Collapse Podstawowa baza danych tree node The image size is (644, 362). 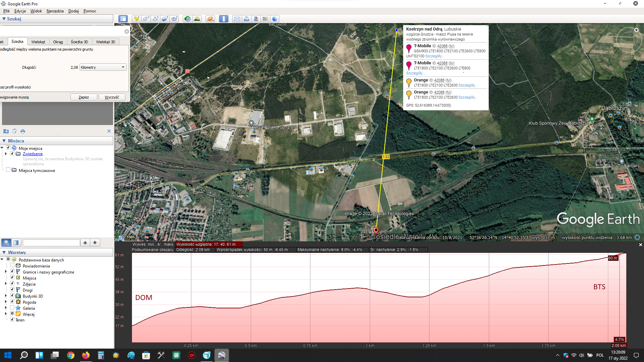pos(2,259)
